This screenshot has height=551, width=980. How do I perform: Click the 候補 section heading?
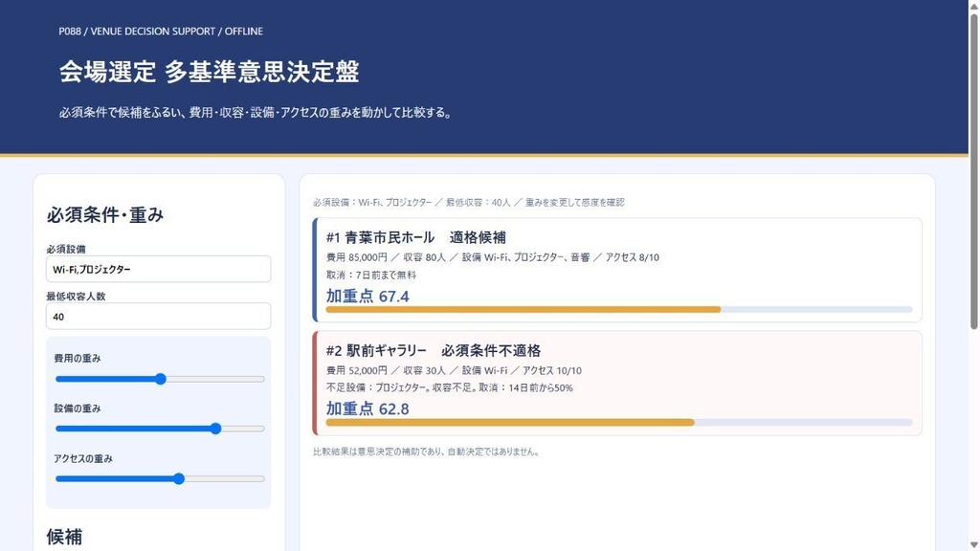tap(64, 537)
